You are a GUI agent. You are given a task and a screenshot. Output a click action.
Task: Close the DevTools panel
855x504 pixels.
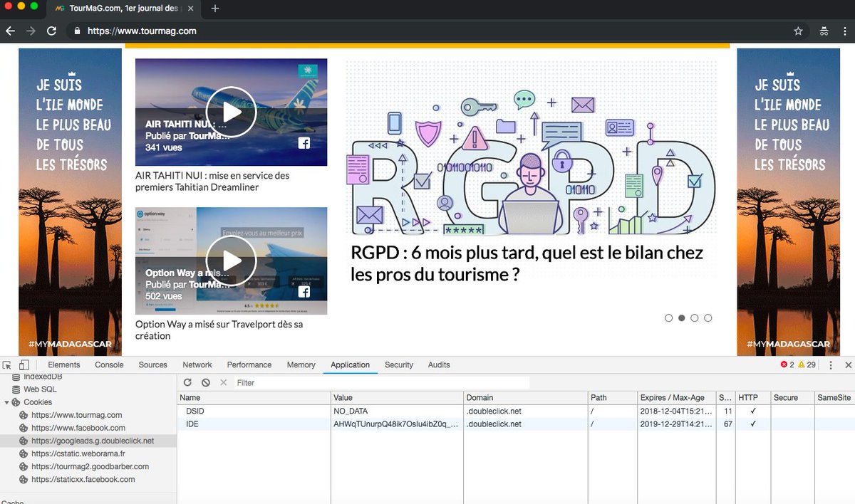(x=848, y=364)
